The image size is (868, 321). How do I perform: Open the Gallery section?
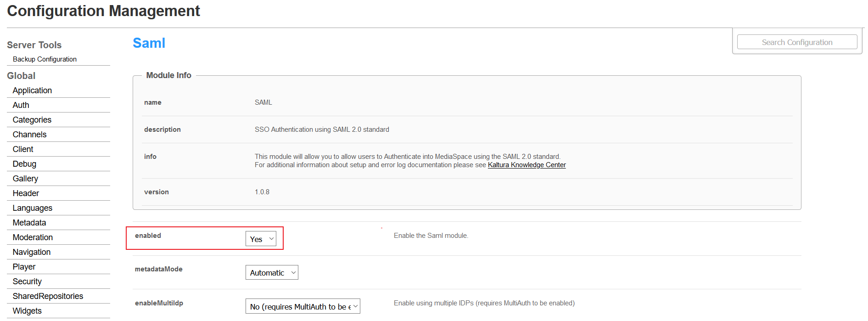(25, 179)
